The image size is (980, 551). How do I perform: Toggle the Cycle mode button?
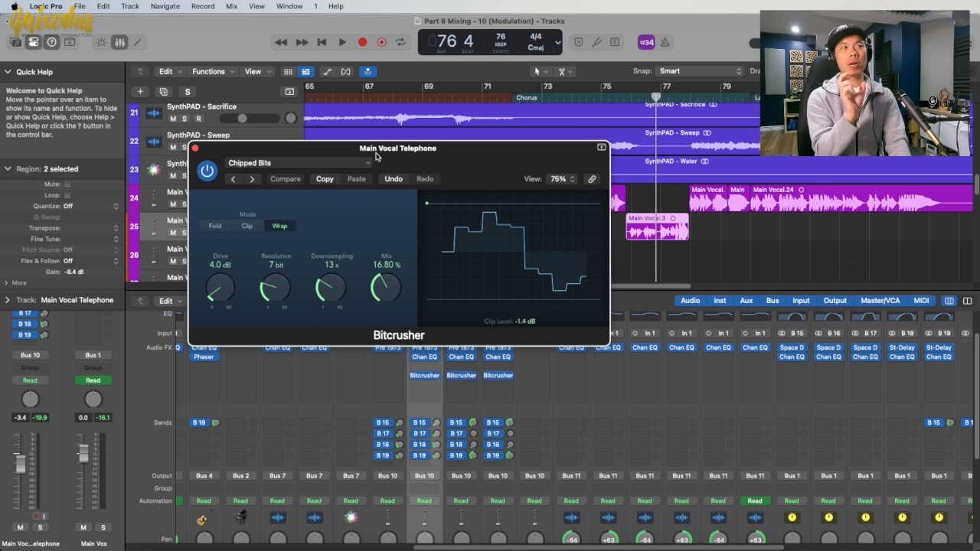pos(400,42)
